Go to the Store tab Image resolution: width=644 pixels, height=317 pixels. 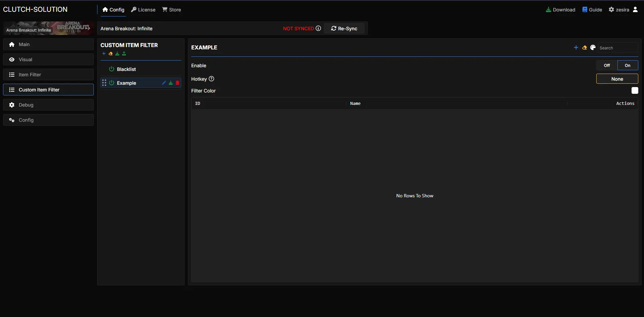click(171, 10)
